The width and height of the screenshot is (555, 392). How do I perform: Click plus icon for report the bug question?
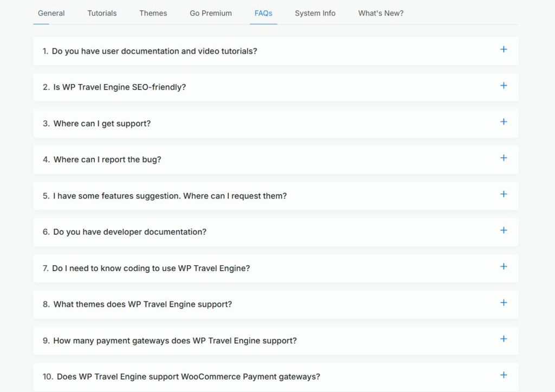coord(504,158)
